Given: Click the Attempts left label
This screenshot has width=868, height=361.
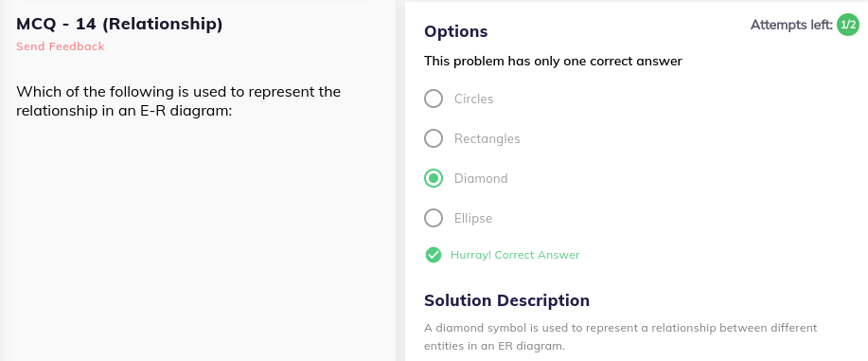Looking at the screenshot, I should click(x=791, y=25).
